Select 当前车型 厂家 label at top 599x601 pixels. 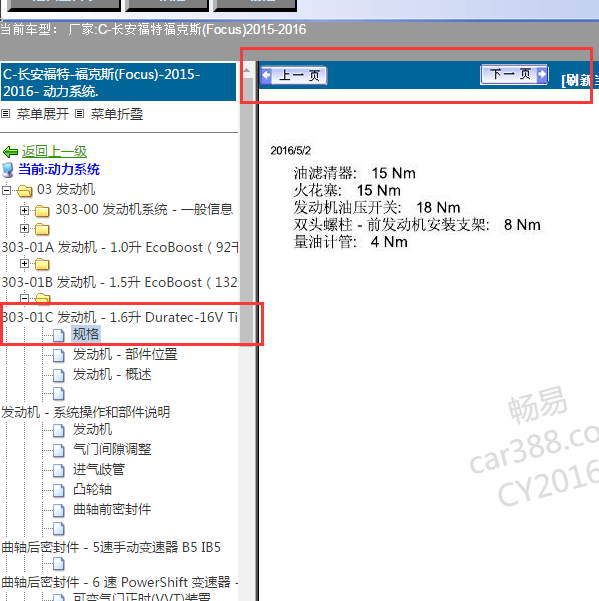[153, 30]
